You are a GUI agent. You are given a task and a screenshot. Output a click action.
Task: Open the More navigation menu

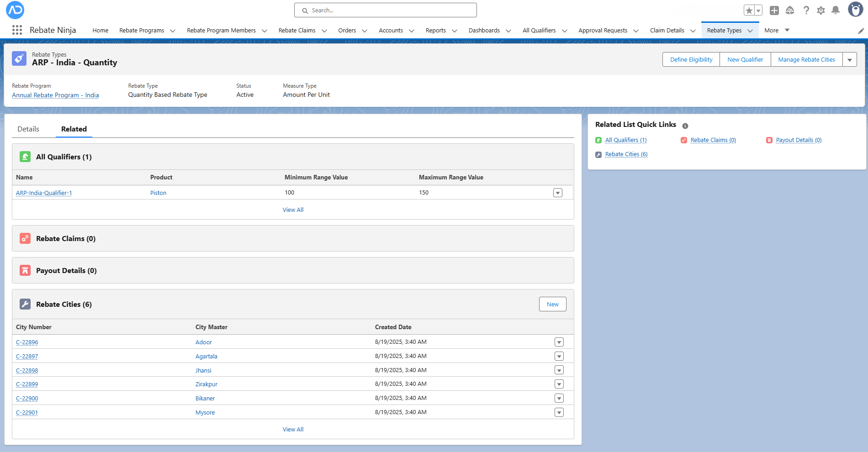(x=777, y=31)
